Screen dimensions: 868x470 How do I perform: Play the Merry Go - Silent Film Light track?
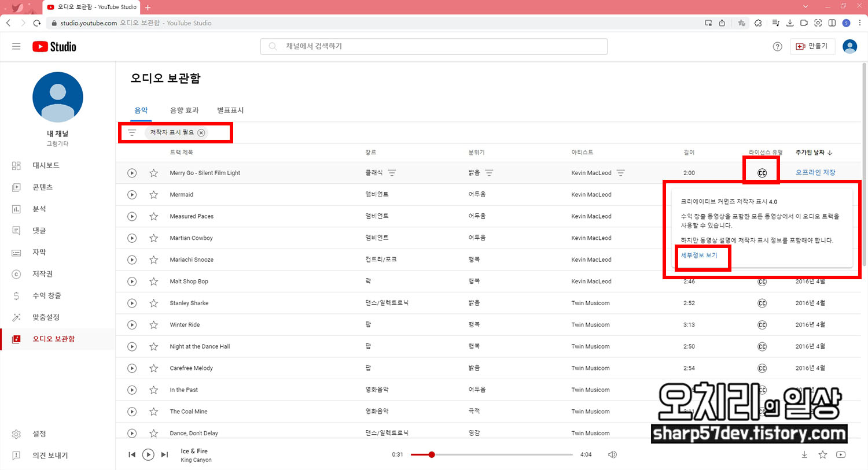pos(132,173)
